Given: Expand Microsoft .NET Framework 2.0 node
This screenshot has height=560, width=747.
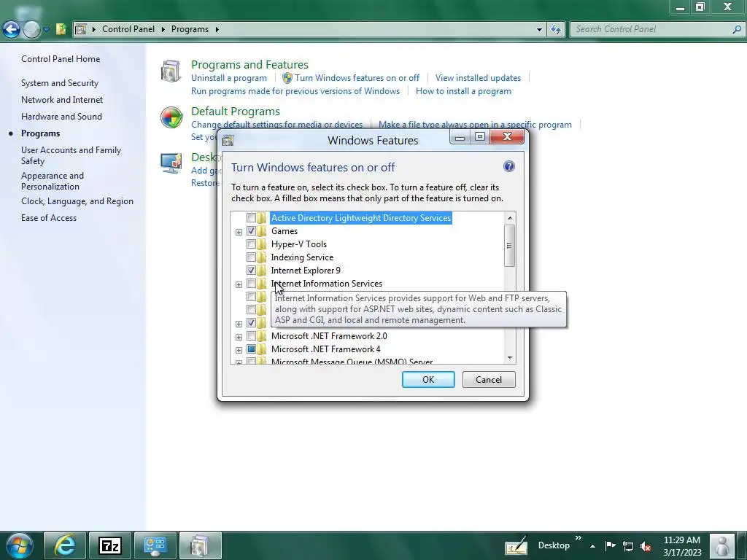Looking at the screenshot, I should click(239, 337).
